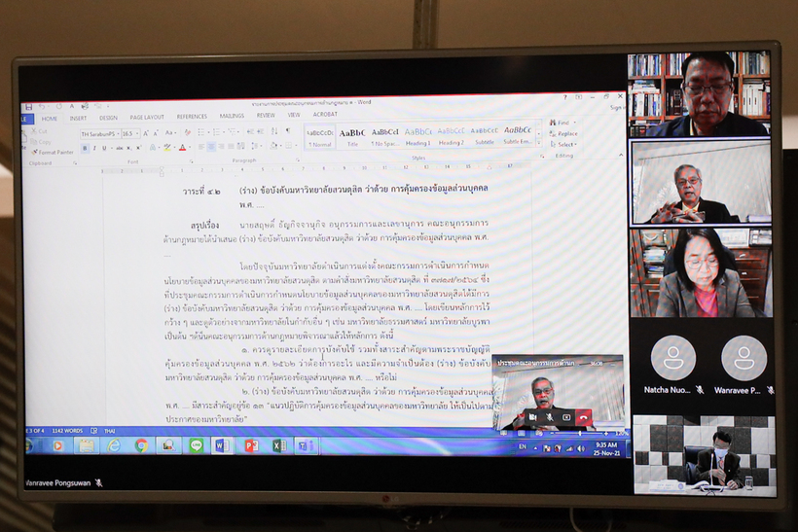Click the Borders icon in Paragraph group
Screen dimensions: 798x532
click(289, 146)
